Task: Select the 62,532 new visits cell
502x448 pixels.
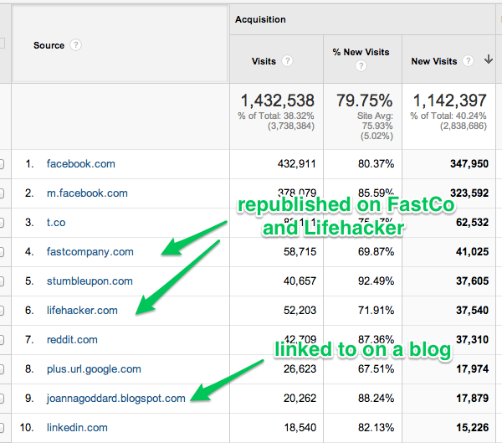Action: pos(472,223)
